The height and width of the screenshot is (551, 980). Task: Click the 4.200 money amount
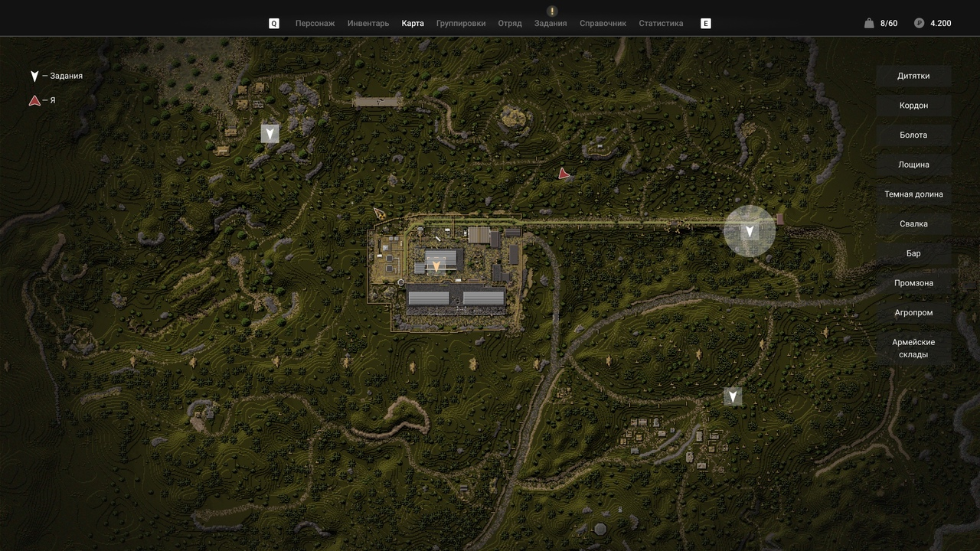(941, 23)
